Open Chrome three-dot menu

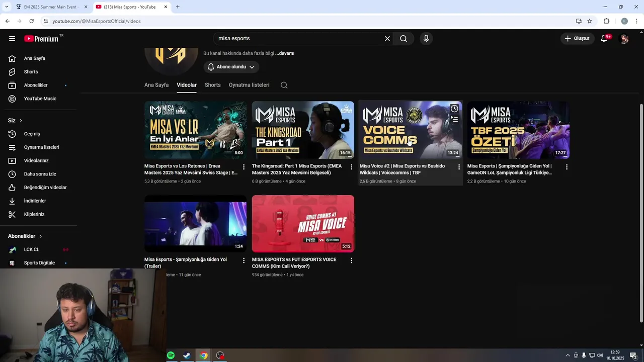click(x=637, y=21)
